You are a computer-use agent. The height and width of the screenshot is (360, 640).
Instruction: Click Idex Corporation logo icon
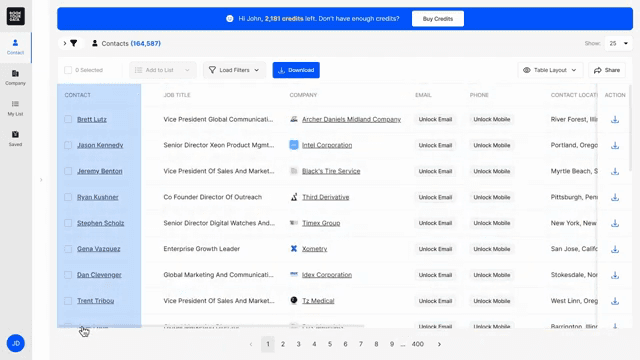tap(293, 274)
